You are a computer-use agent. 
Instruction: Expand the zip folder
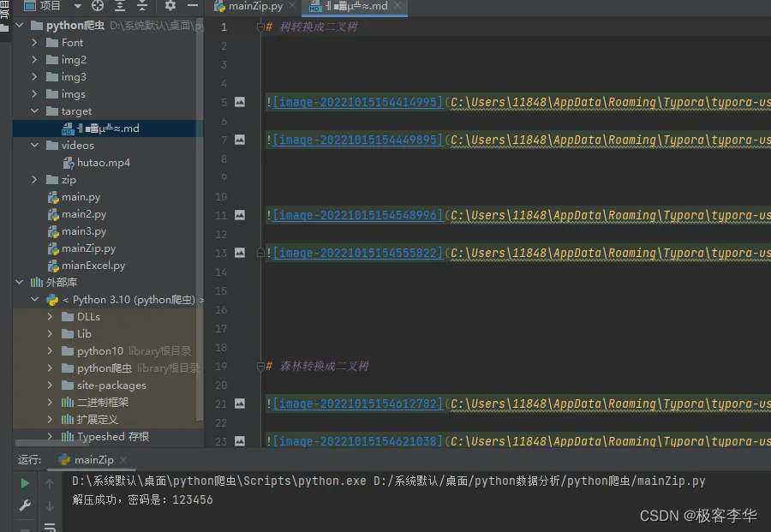(x=34, y=180)
